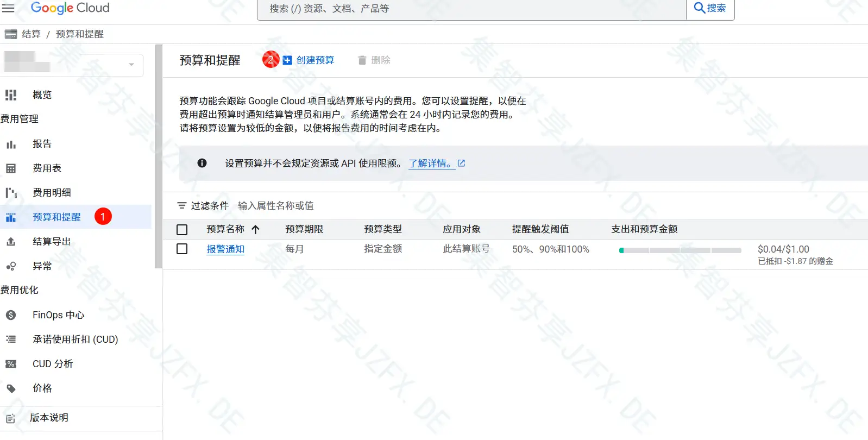Click the 价格 tag icon
The width and height of the screenshot is (868, 440).
coord(11,388)
